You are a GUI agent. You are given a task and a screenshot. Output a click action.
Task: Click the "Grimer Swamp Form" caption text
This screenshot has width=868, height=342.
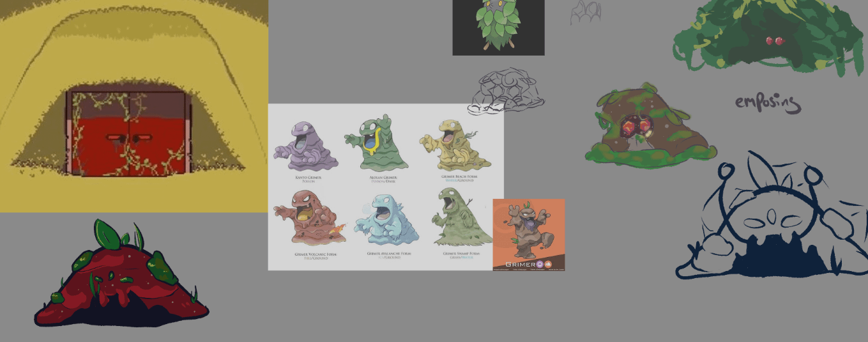(x=461, y=253)
